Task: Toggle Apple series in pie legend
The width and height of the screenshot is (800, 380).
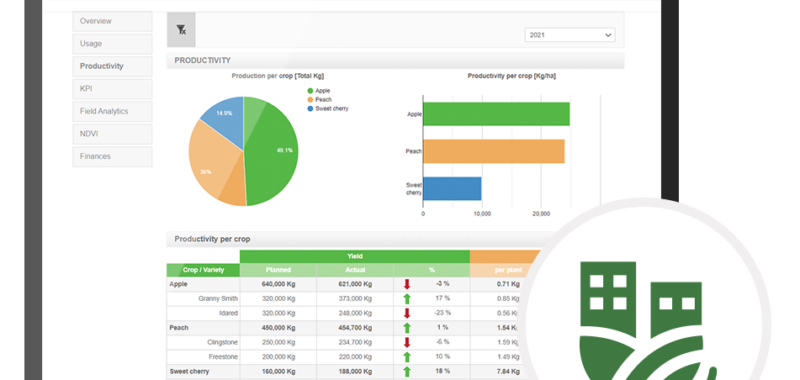Action: pyautogui.click(x=319, y=91)
